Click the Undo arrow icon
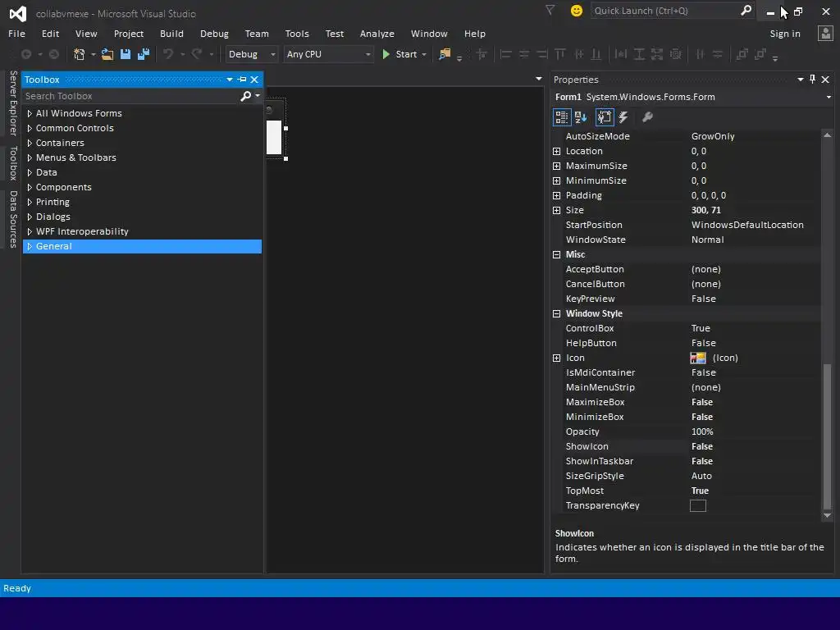 point(168,54)
